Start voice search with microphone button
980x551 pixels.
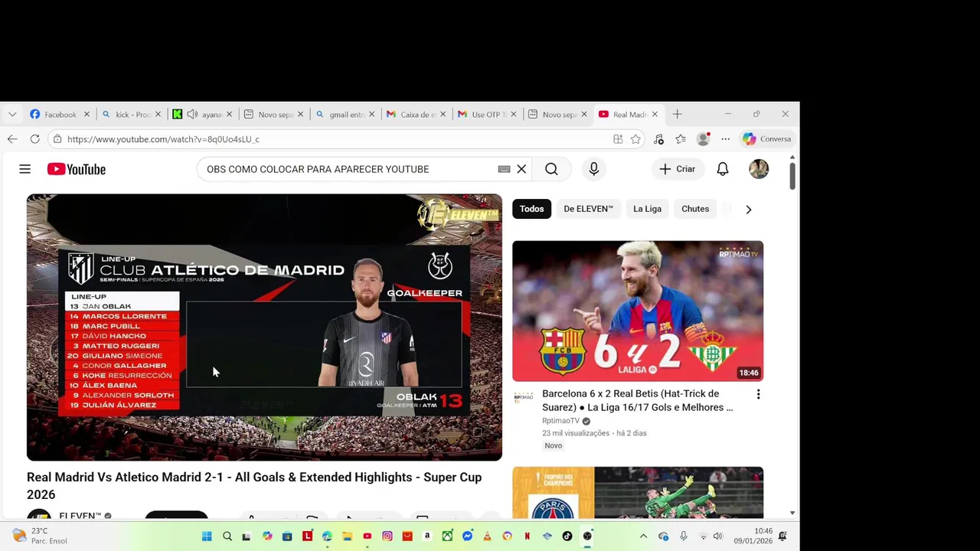(x=593, y=169)
